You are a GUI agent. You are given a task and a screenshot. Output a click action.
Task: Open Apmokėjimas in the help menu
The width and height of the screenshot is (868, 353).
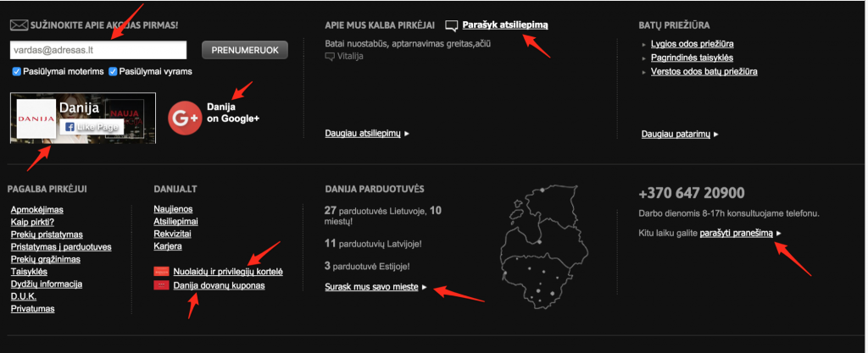tap(36, 209)
